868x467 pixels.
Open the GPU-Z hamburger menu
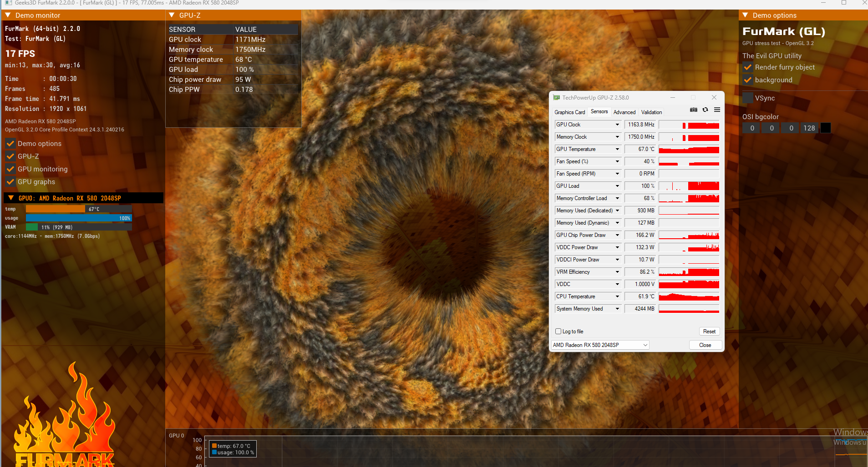tap(717, 110)
